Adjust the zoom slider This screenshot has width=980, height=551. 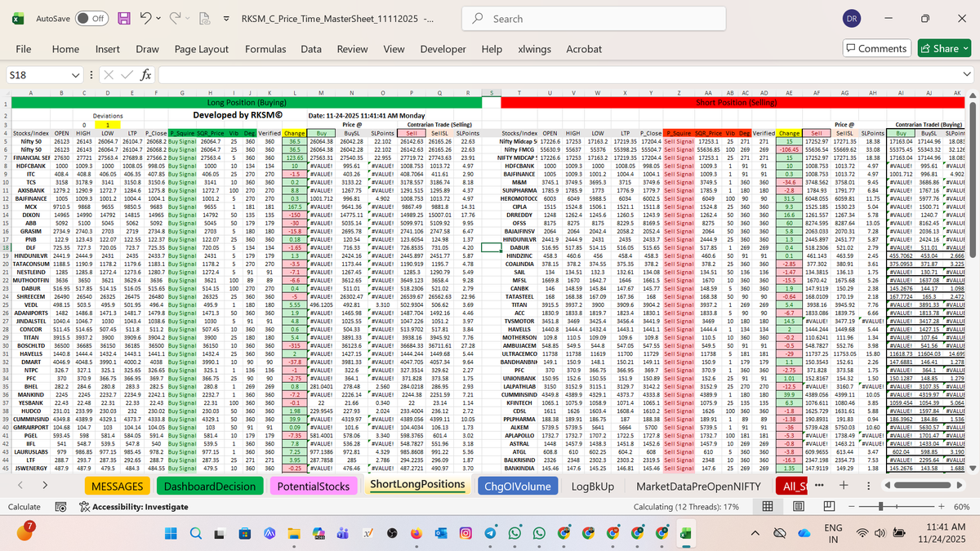pos(881,507)
